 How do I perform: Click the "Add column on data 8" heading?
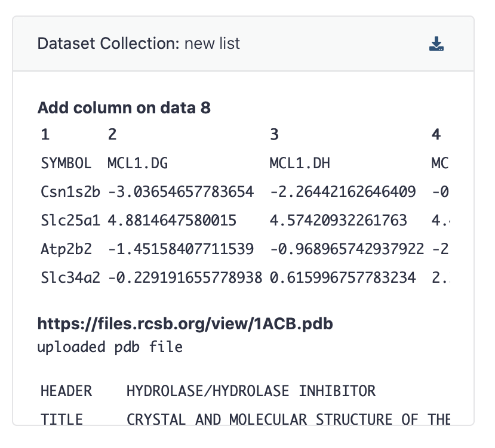(x=124, y=108)
